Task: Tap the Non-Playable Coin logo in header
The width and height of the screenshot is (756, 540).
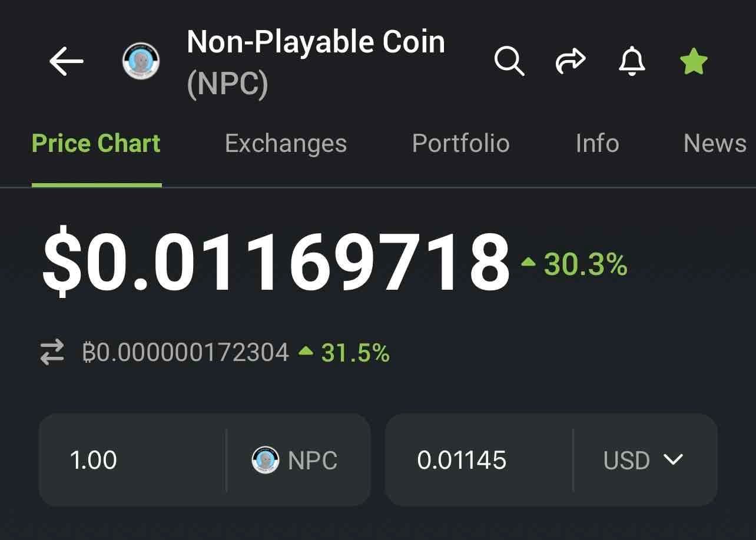Action: click(141, 61)
